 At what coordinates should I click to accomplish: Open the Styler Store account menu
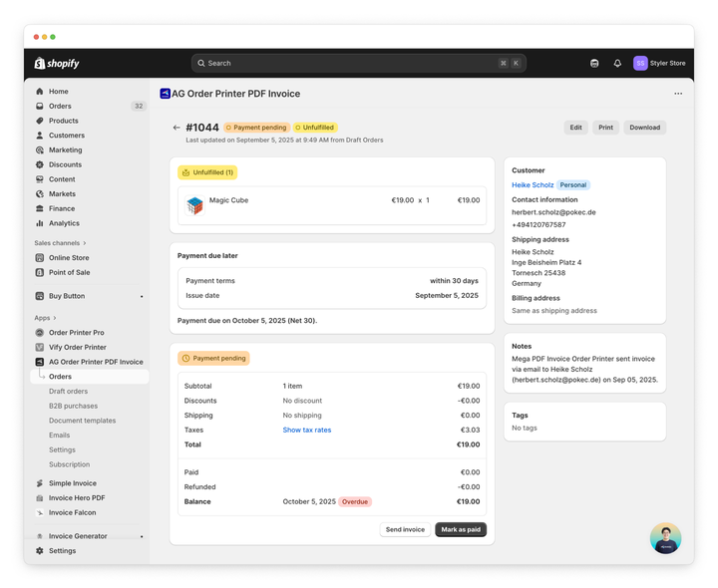pos(660,63)
